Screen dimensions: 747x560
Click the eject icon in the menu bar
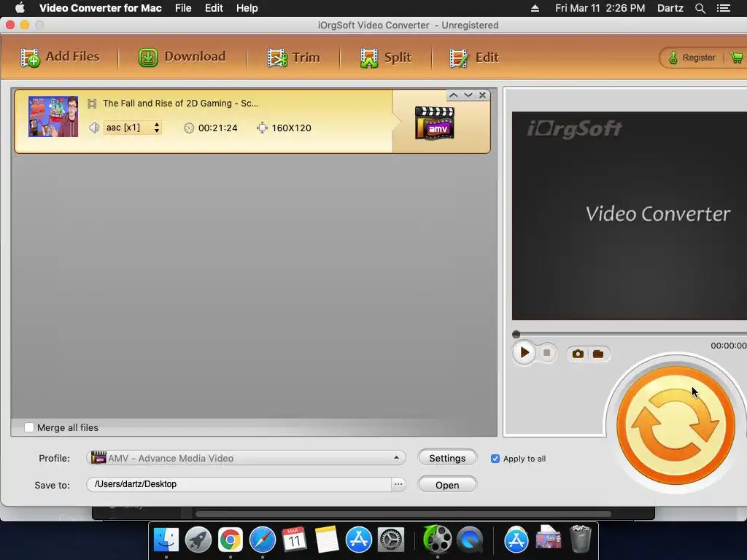(x=535, y=8)
